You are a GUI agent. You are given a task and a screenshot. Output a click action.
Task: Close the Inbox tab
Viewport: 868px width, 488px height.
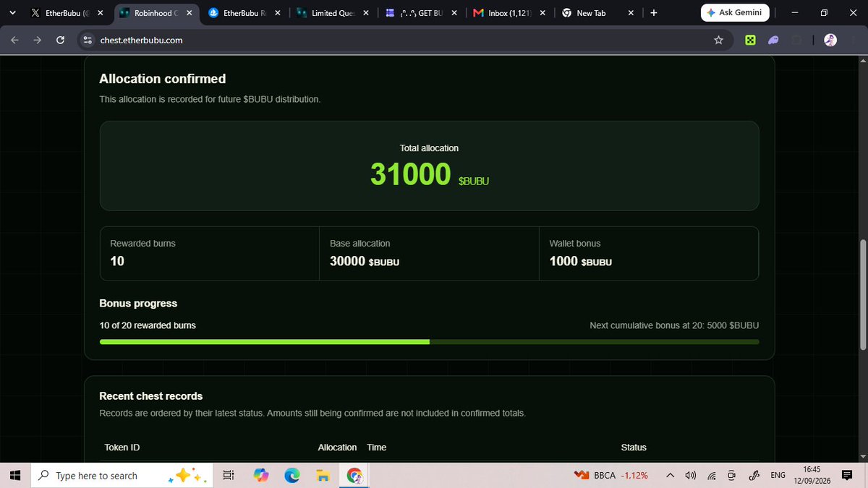pos(542,13)
